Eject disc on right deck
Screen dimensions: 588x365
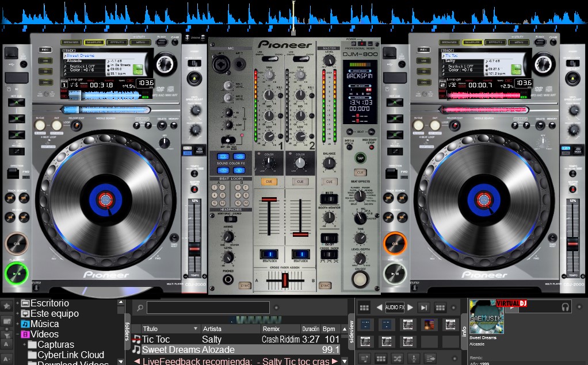pos(572,78)
